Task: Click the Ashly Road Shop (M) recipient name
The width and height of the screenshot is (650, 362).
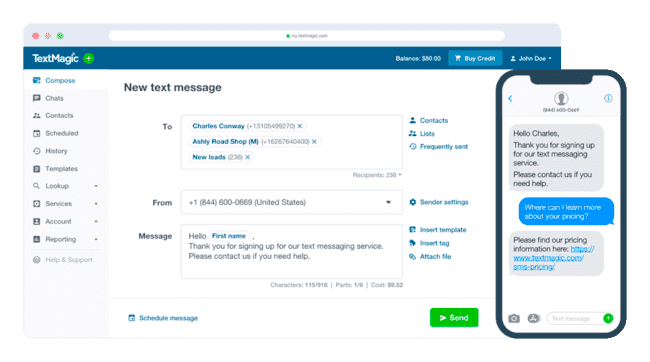Action: coord(226,142)
